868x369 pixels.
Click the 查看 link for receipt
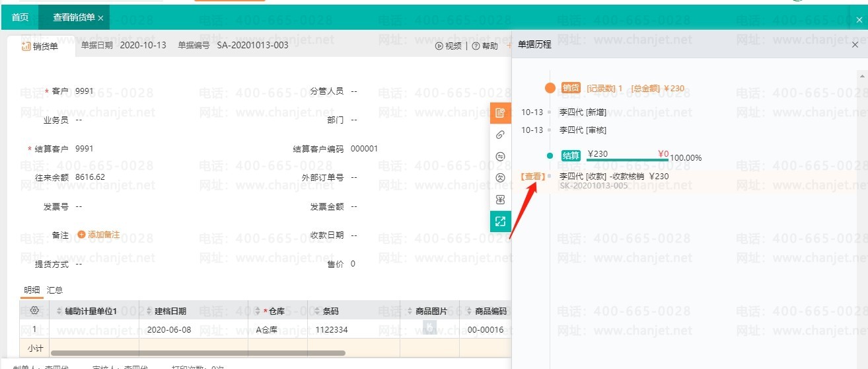(x=533, y=177)
